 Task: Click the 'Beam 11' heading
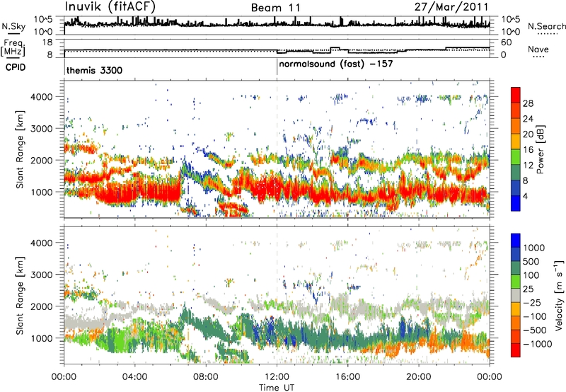click(276, 8)
